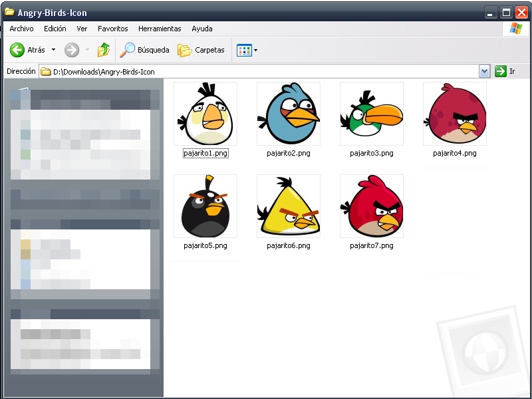Maximize the Angry-Birds-Icon window
The height and width of the screenshot is (399, 532).
click(x=506, y=13)
